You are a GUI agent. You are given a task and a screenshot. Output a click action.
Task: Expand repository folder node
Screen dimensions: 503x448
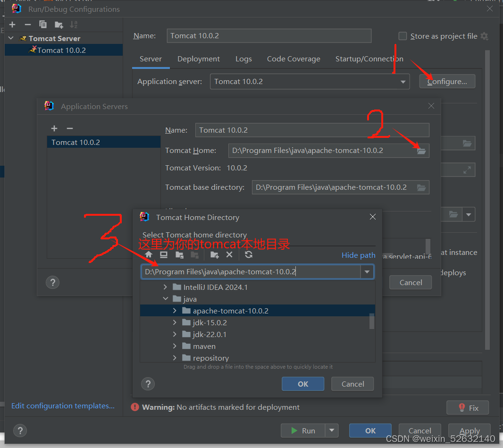click(x=175, y=357)
